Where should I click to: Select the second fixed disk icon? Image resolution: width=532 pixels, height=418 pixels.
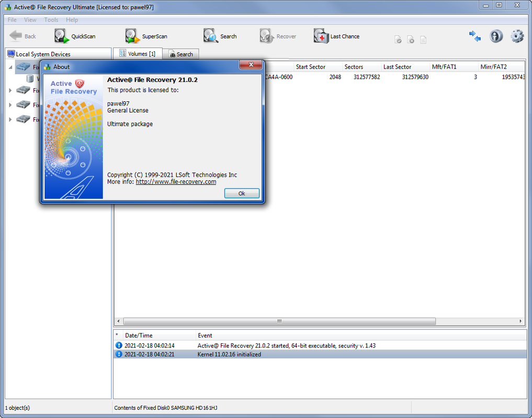24,90
